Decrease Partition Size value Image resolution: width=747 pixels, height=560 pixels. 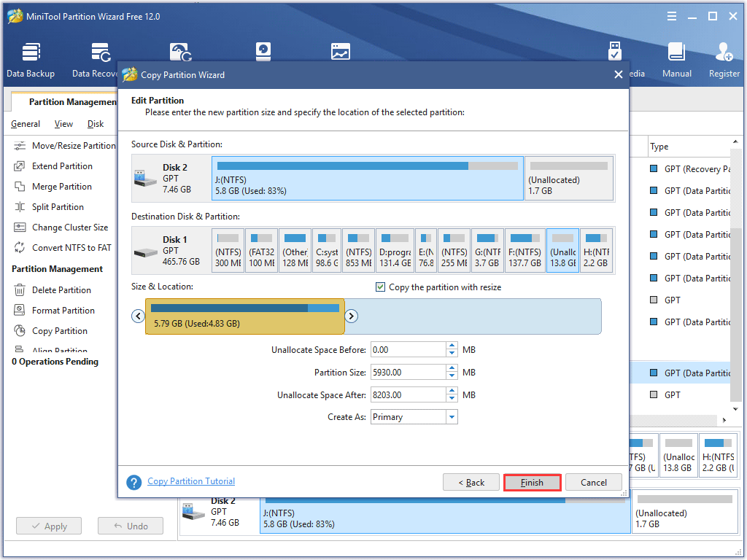452,376
